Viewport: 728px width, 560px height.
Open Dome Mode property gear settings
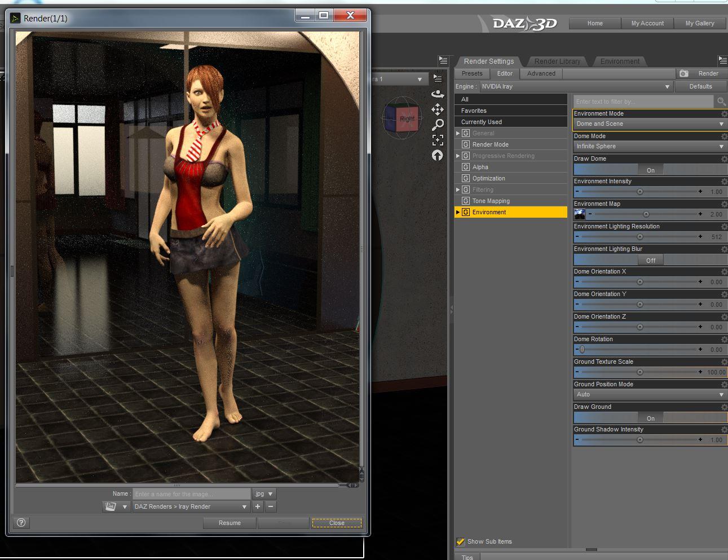[x=724, y=136]
